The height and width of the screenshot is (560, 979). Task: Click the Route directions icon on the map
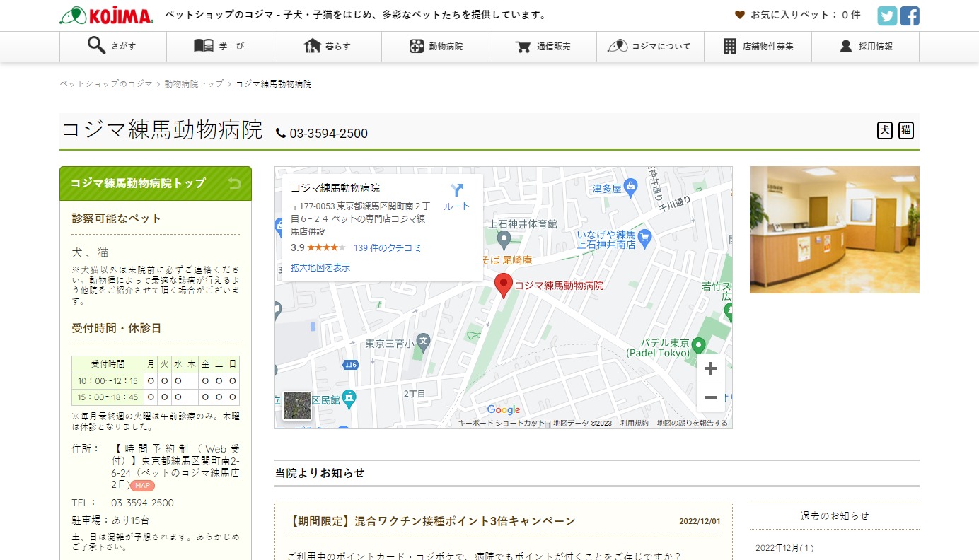pyautogui.click(x=456, y=196)
